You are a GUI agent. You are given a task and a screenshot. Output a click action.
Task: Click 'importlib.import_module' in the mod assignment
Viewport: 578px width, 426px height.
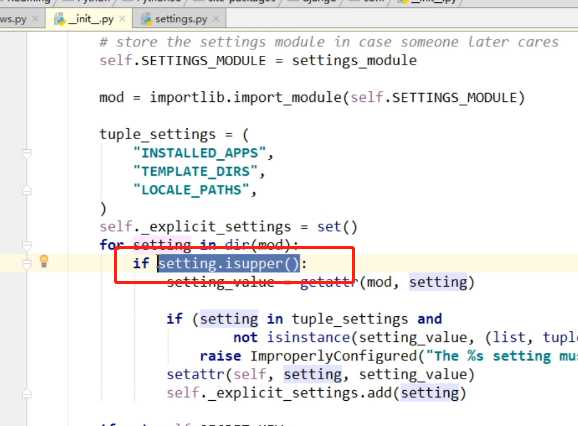(x=246, y=98)
